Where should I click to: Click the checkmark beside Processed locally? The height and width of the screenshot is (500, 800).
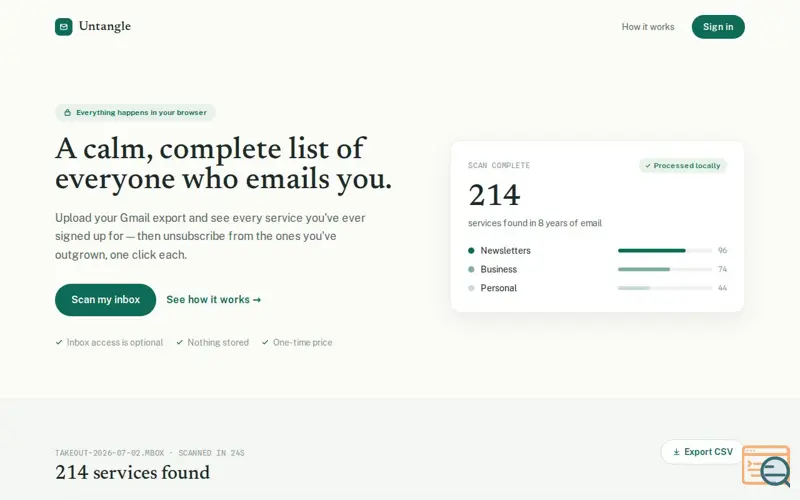(x=648, y=166)
